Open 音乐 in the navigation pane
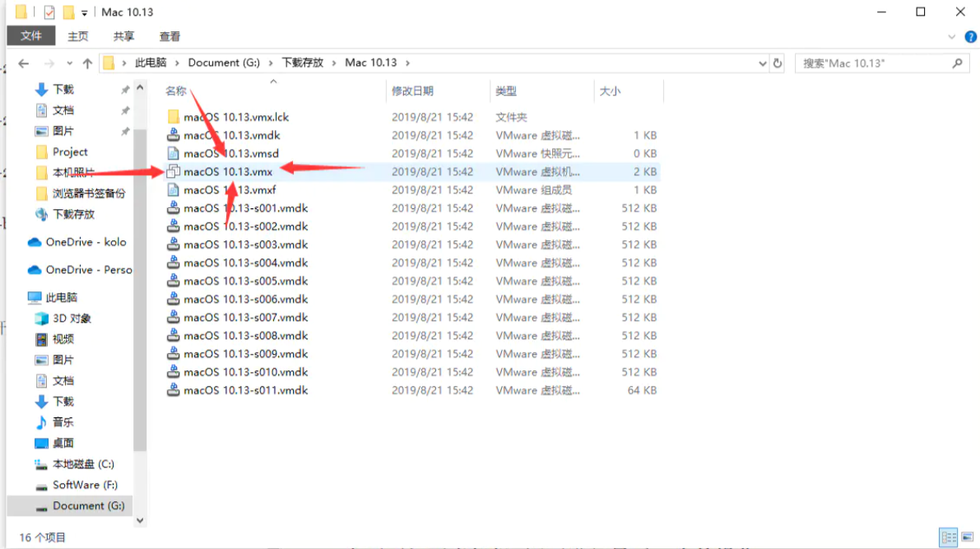 pyautogui.click(x=63, y=422)
